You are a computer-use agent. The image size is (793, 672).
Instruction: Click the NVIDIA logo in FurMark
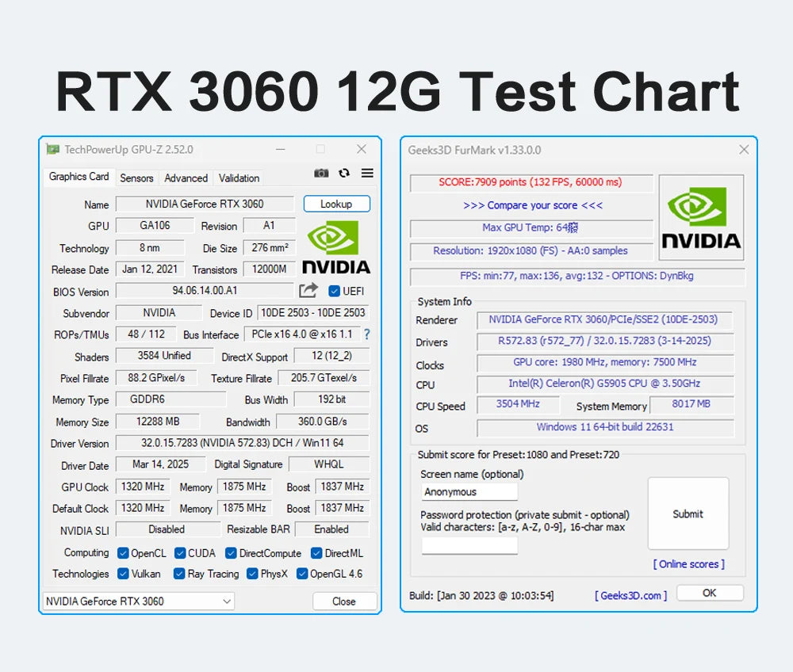[x=701, y=217]
